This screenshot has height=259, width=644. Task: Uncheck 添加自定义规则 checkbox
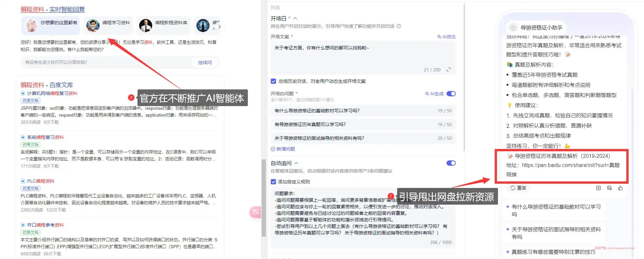click(273, 182)
